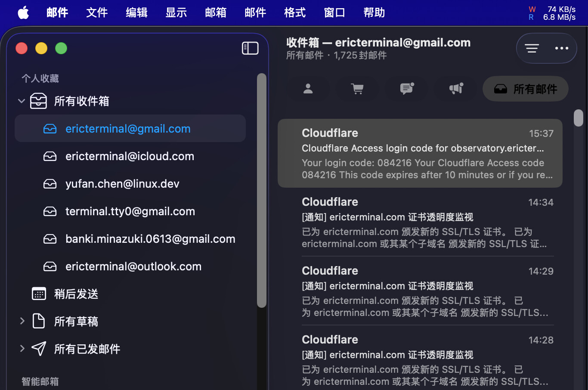Image resolution: width=588 pixels, height=390 pixels.
Task: Click the inbox tray icon for yufan.chen@linux.dev
Action: 50,184
